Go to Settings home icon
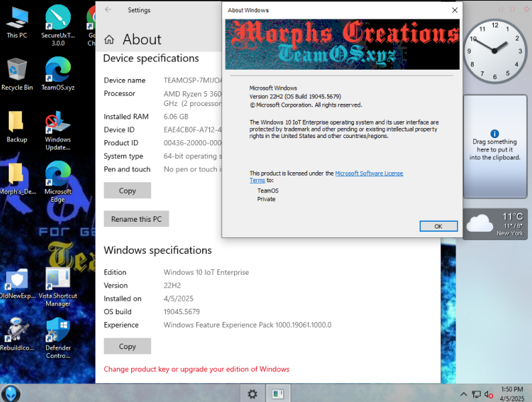The height and width of the screenshot is (402, 532). (x=109, y=40)
